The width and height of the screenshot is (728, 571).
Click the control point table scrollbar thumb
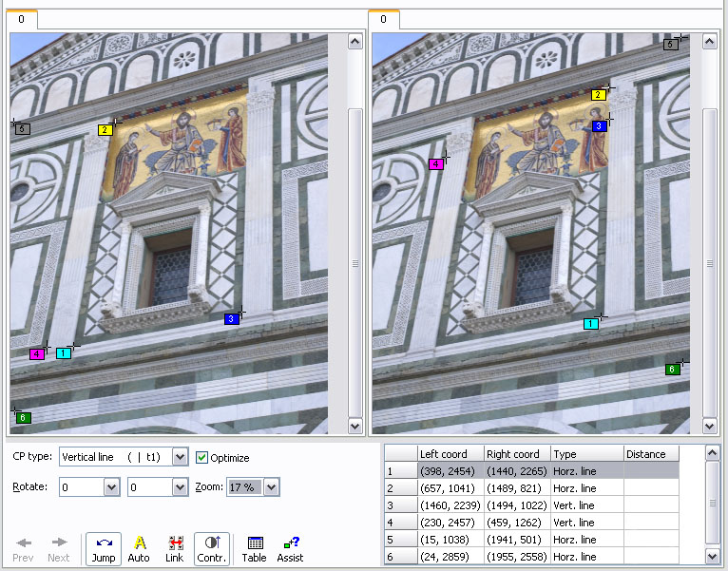[712, 503]
